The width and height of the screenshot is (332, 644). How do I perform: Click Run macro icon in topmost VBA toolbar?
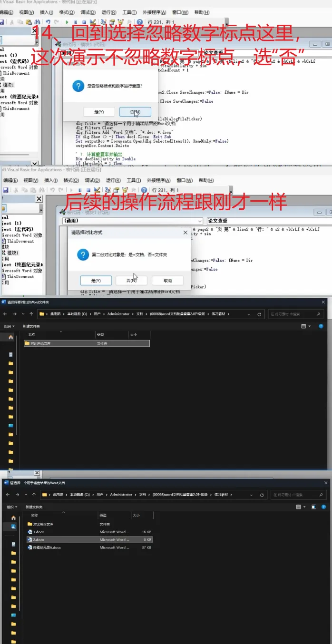coord(67,22)
